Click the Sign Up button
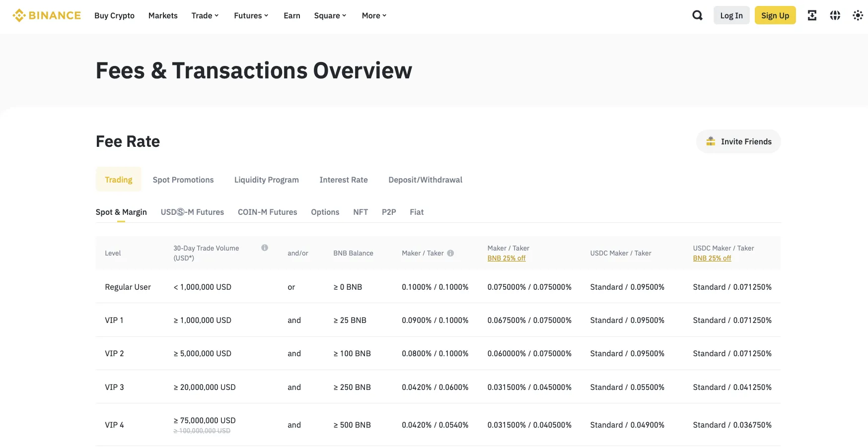Image resolution: width=868 pixels, height=447 pixels. 775,15
